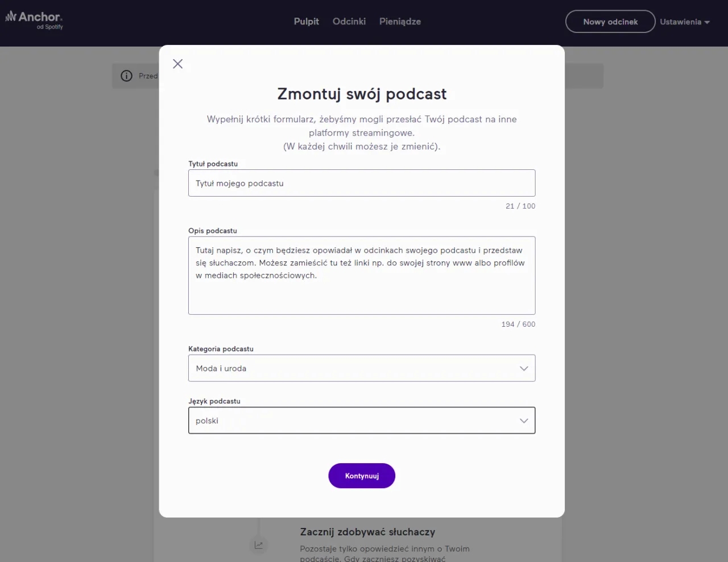Open the Język podcastu dropdown showing polski

(362, 421)
